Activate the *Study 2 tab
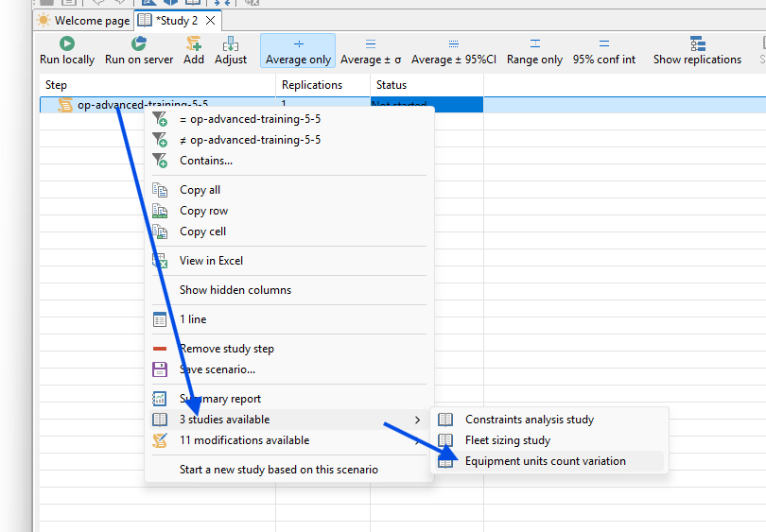This screenshot has height=532, width=766. coord(176,21)
